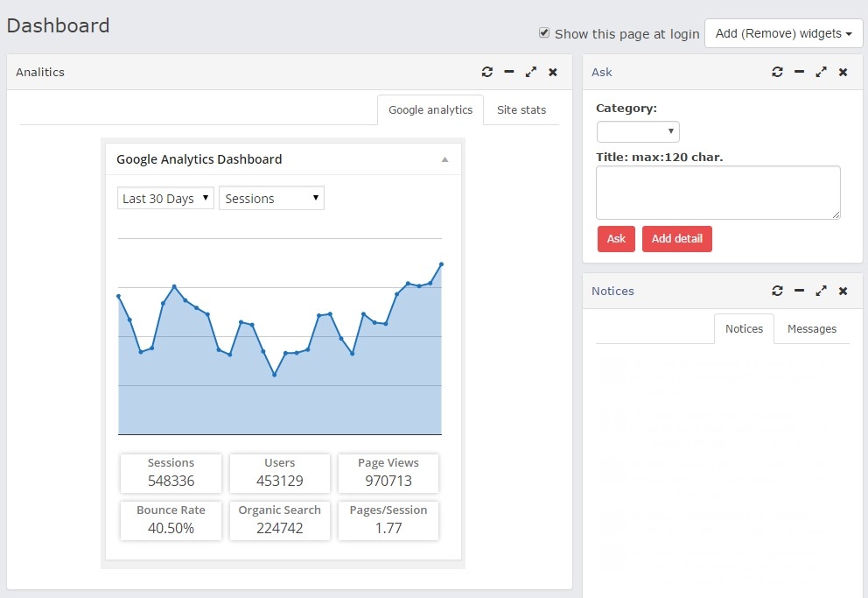Image resolution: width=868 pixels, height=598 pixels.
Task: Collapse the Notices widget with minus icon
Action: [799, 291]
